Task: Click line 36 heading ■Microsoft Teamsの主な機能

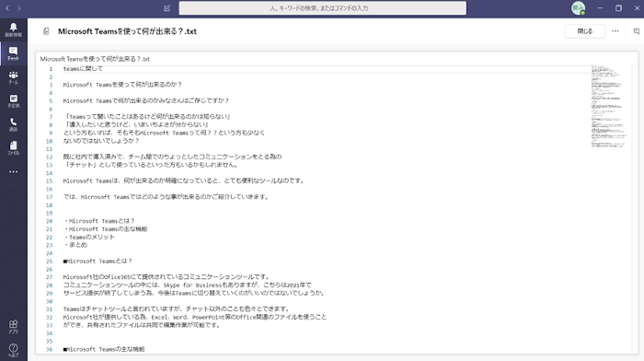Action: 103,349
